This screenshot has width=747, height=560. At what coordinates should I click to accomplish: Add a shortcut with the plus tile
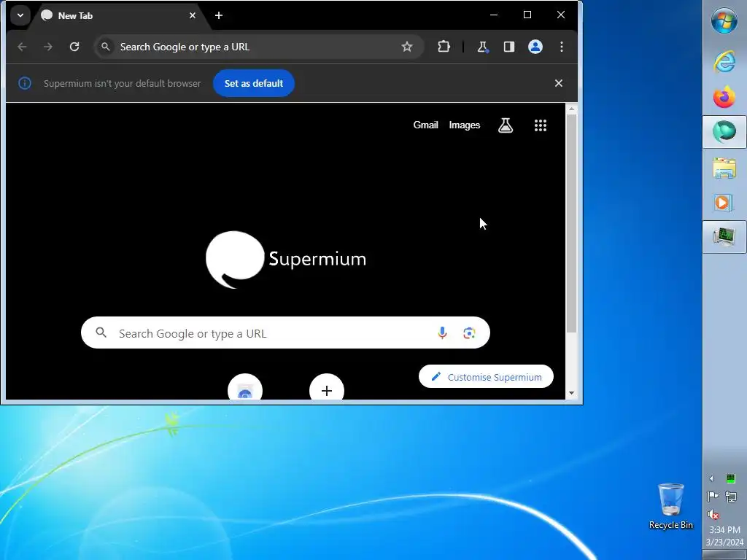[326, 387]
